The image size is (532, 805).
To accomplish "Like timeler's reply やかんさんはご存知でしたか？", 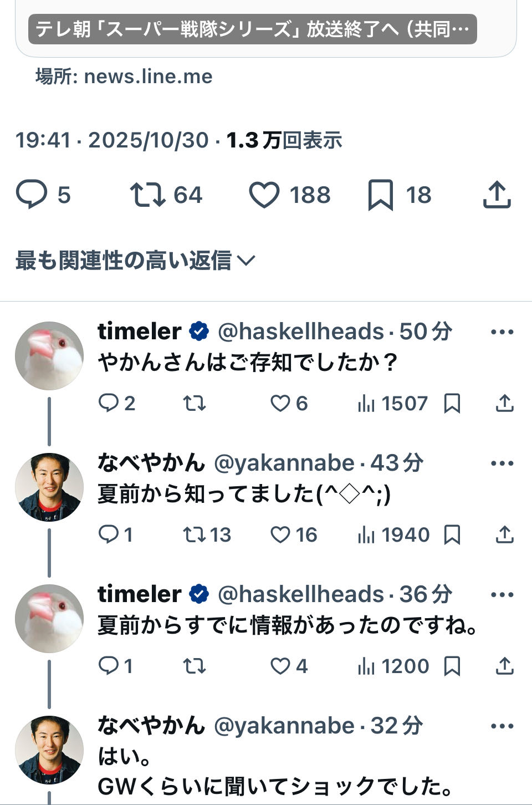I will click(x=280, y=403).
